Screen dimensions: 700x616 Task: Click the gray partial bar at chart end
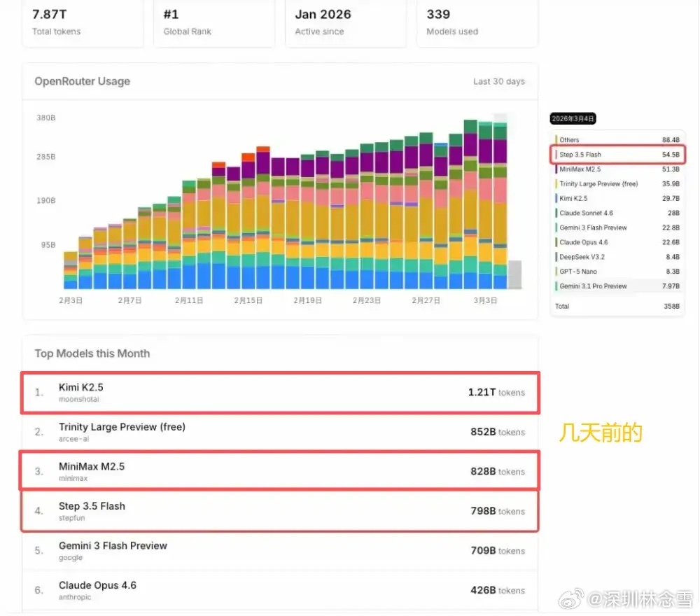514,274
